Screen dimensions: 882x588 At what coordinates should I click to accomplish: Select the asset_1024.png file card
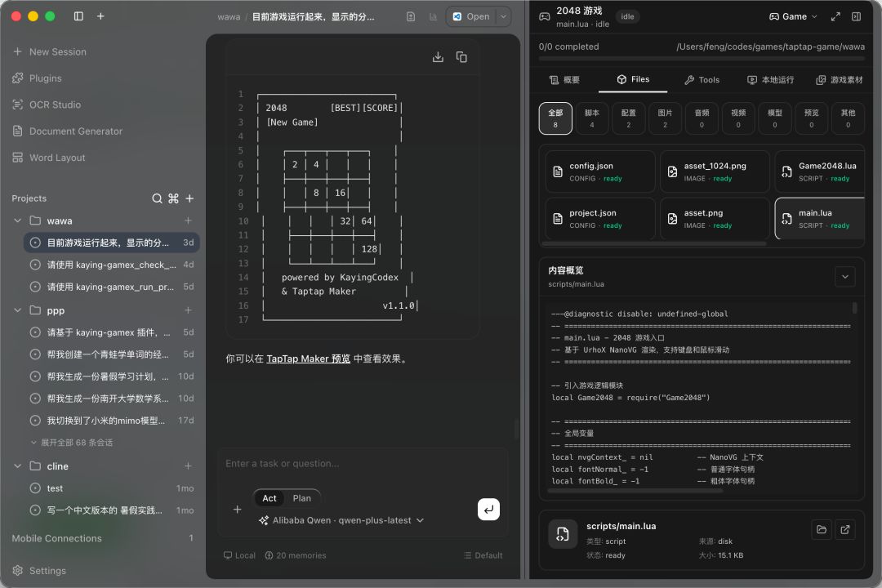715,171
